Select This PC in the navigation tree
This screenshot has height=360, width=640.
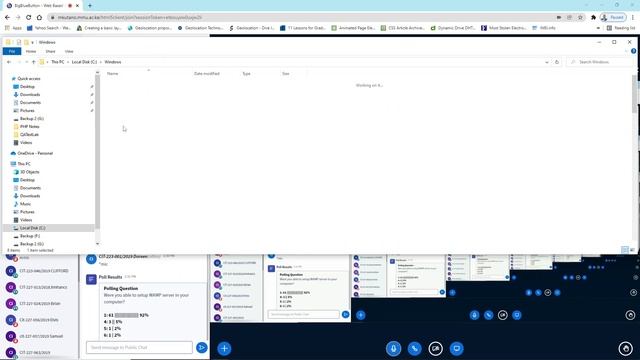(24, 164)
